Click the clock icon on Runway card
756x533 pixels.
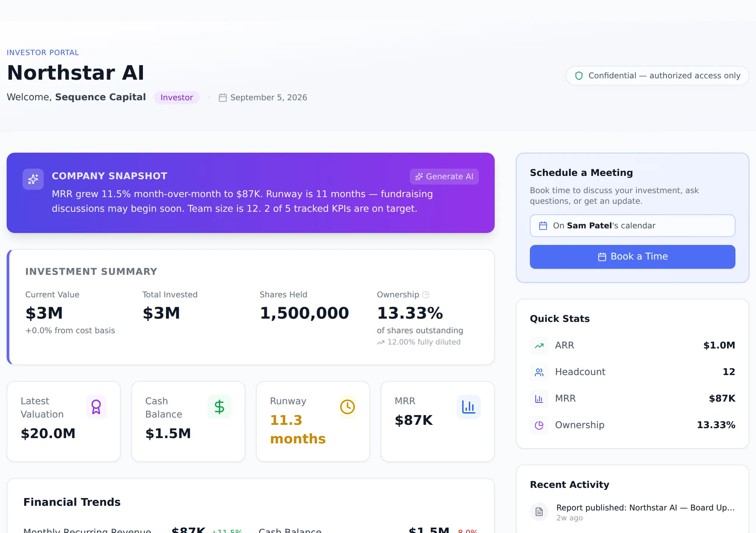[x=347, y=407]
